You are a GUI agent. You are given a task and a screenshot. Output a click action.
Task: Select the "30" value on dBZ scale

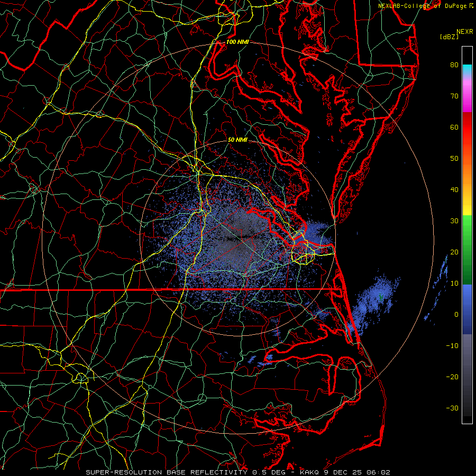(454, 221)
